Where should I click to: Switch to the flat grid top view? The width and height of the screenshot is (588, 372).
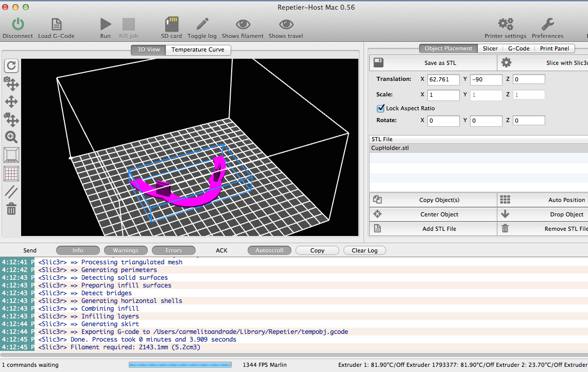pyautogui.click(x=11, y=174)
